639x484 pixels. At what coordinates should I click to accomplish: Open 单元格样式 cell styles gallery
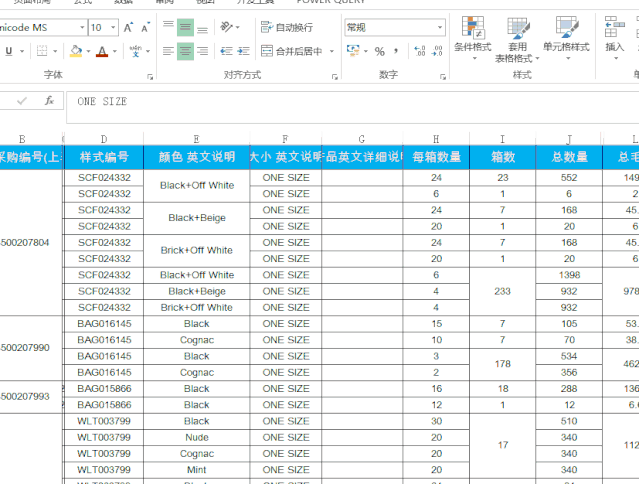point(566,39)
